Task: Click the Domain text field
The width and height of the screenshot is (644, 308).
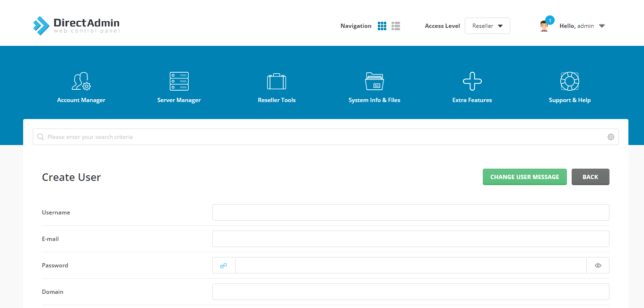Action: pos(410,292)
